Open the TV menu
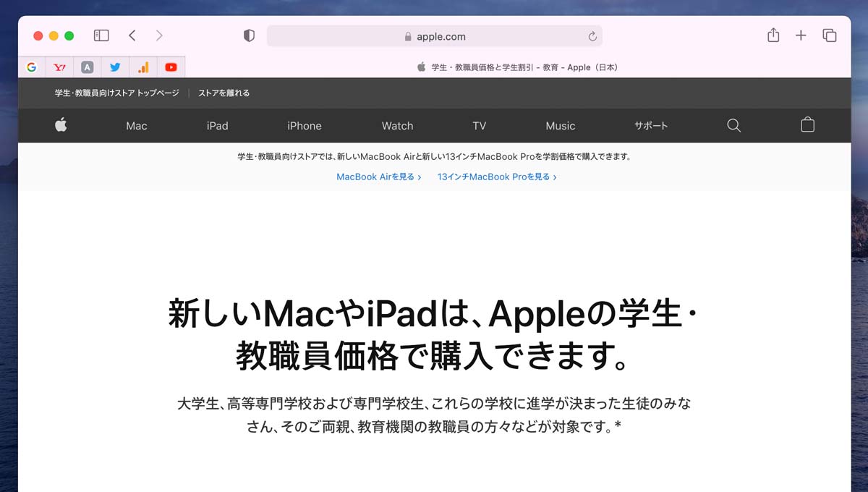The width and height of the screenshot is (868, 492). click(479, 126)
